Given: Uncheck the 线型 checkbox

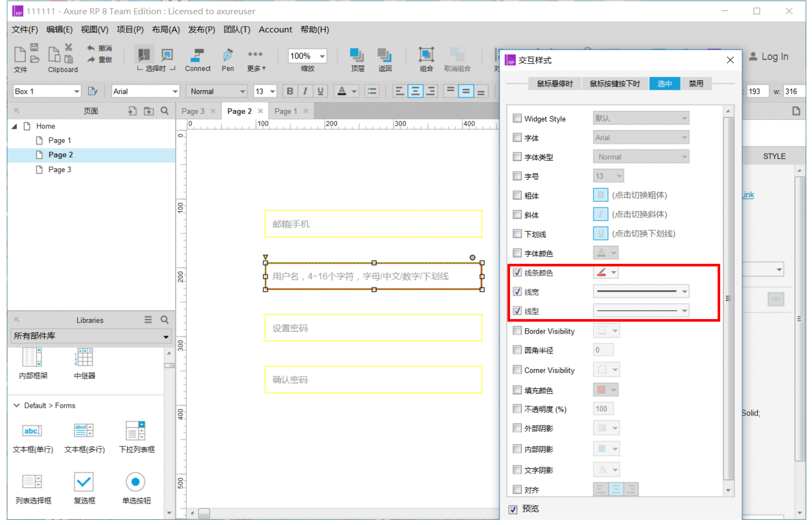Looking at the screenshot, I should pos(517,311).
